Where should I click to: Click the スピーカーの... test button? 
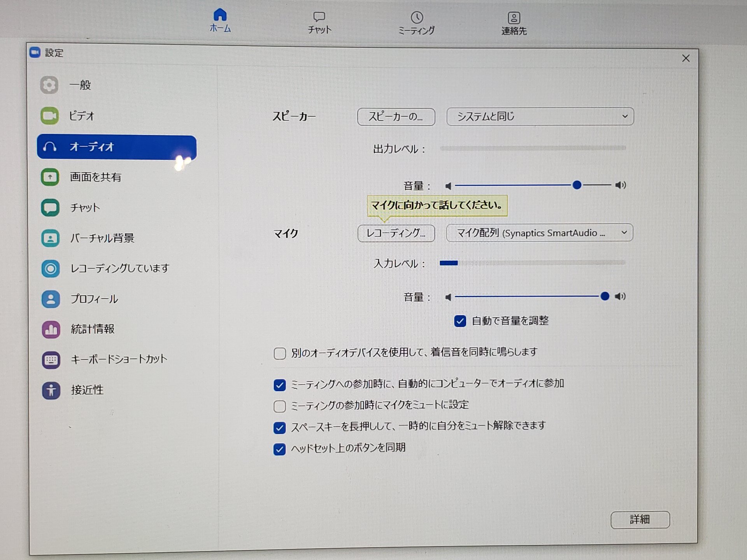(396, 117)
